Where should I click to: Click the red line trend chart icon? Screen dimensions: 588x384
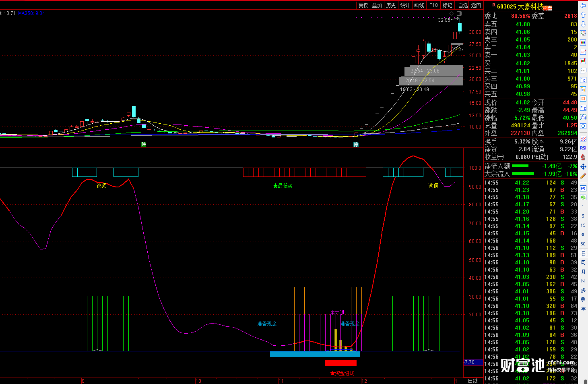[583, 52]
